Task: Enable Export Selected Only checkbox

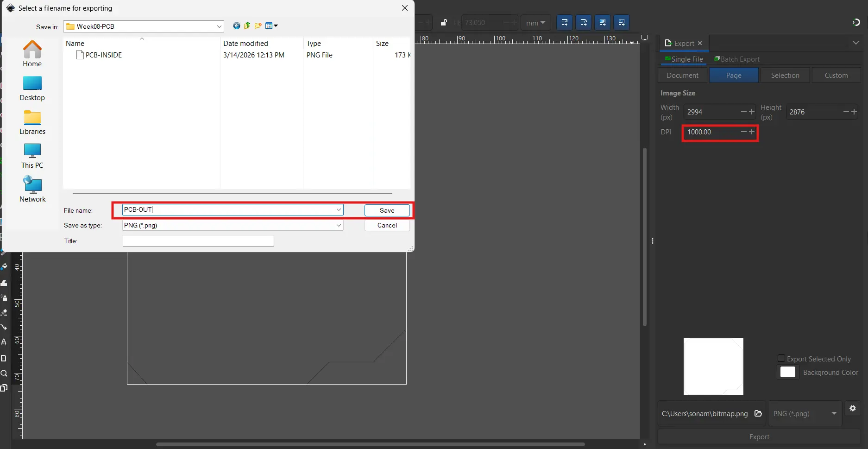Action: click(x=781, y=359)
